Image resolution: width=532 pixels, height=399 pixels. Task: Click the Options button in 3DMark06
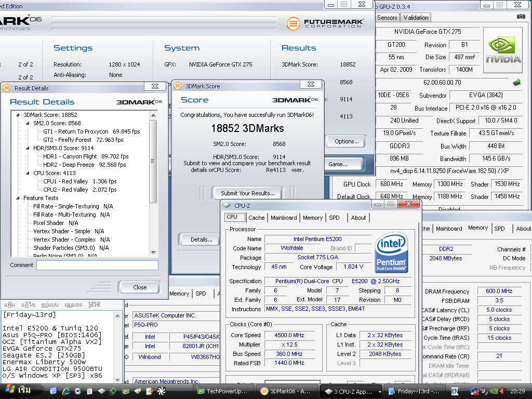(x=347, y=141)
